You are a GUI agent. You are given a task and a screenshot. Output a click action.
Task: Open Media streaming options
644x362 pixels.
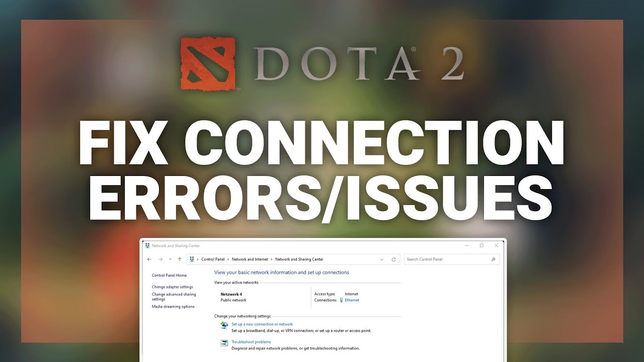173,307
